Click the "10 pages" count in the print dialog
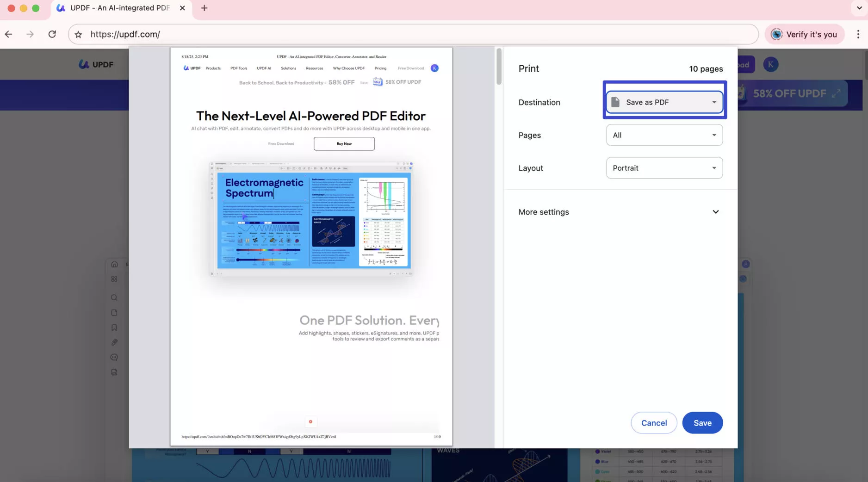The width and height of the screenshot is (868, 482). point(706,69)
